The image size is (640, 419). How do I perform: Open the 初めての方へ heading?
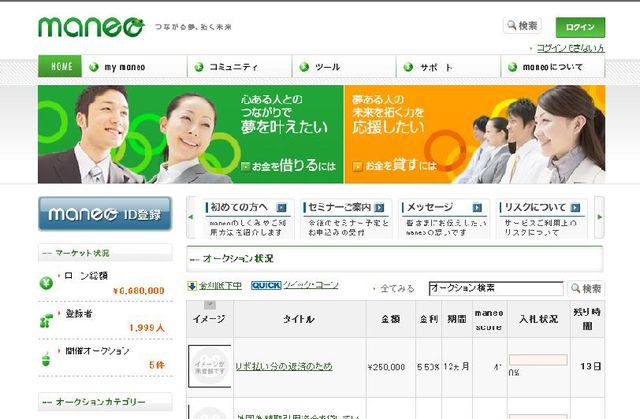point(239,207)
